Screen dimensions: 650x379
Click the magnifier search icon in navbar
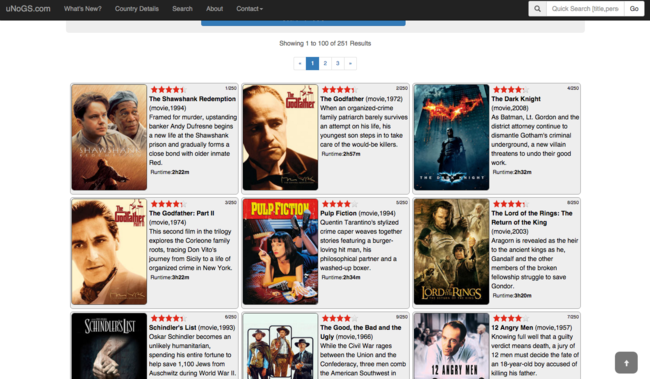pos(537,9)
